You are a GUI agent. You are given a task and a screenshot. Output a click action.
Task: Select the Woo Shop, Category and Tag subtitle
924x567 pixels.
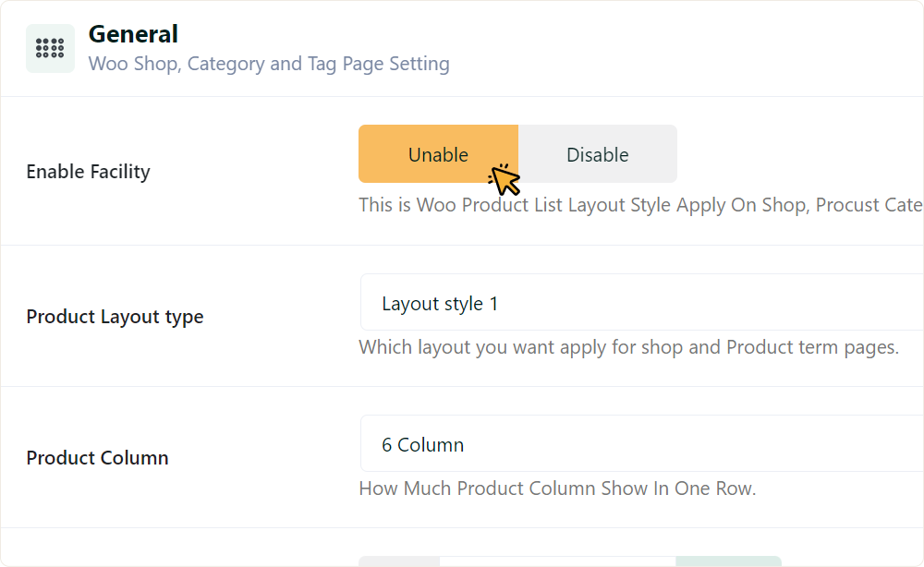268,64
